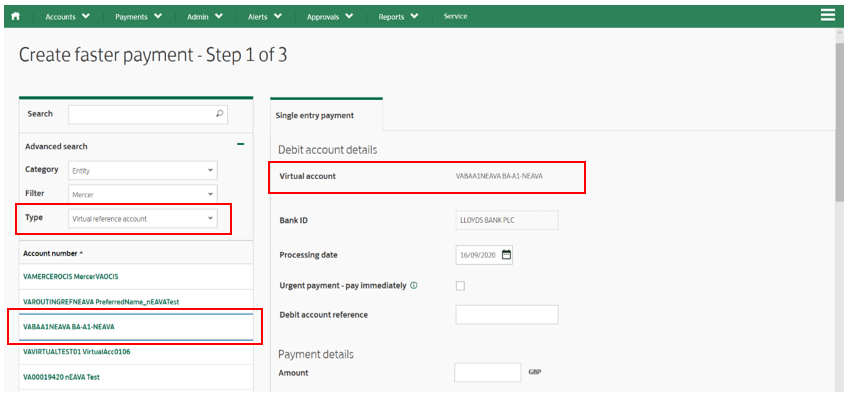Select the Single entry payment tab
Viewport: 848px width, 394px height.
click(x=326, y=115)
